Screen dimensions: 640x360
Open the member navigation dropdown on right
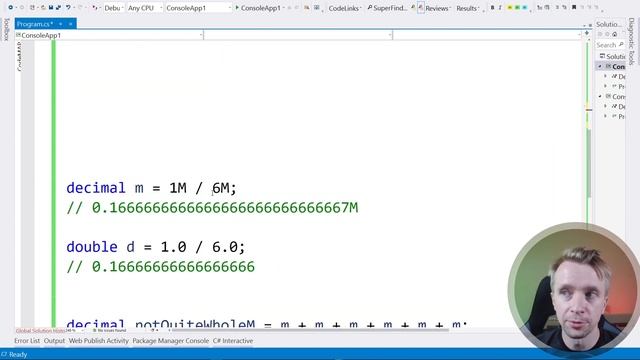487,36
